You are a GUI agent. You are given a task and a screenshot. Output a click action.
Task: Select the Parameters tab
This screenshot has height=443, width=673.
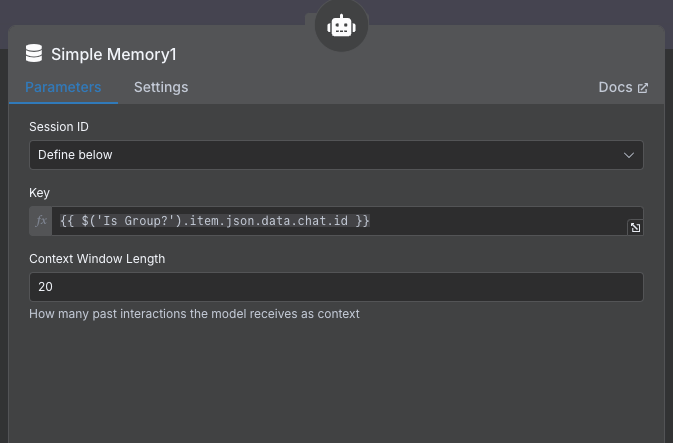tap(63, 87)
